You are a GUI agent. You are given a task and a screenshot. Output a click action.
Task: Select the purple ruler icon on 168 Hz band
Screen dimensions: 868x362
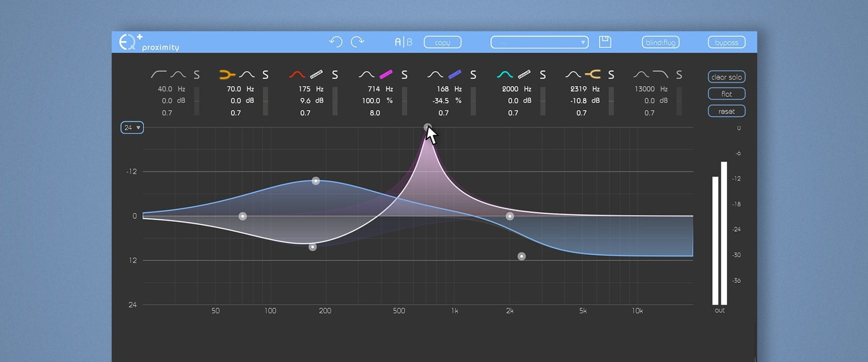[x=455, y=74]
